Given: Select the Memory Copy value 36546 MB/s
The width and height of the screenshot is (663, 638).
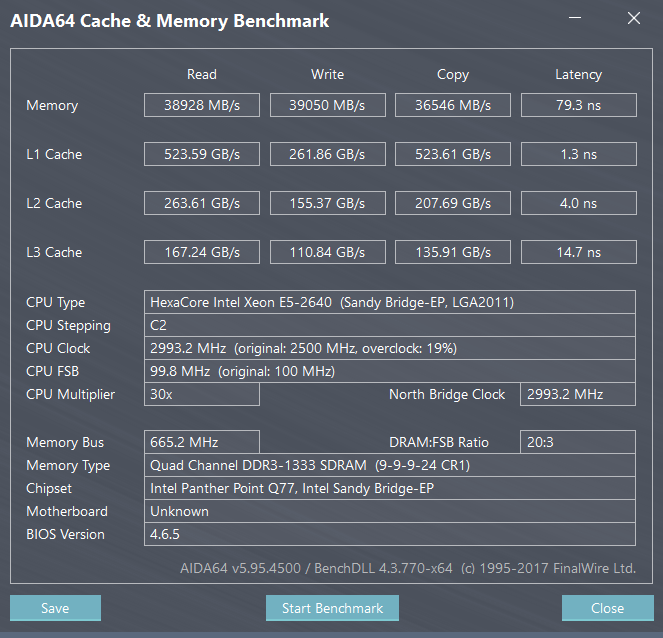Looking at the screenshot, I should [453, 105].
